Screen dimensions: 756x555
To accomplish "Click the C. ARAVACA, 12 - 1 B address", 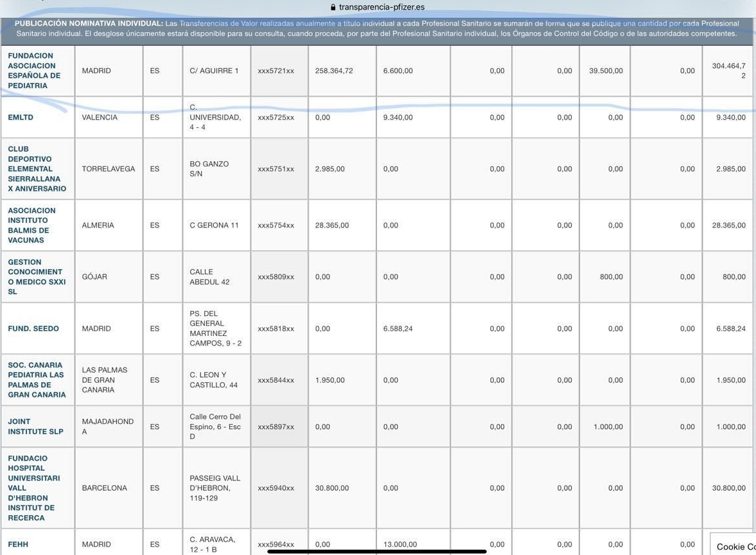I will [213, 544].
